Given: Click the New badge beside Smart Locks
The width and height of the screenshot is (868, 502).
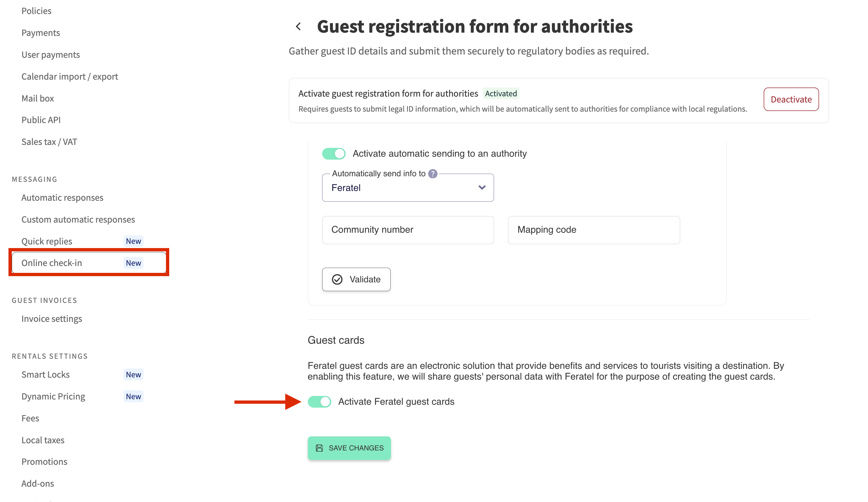Looking at the screenshot, I should click(133, 374).
